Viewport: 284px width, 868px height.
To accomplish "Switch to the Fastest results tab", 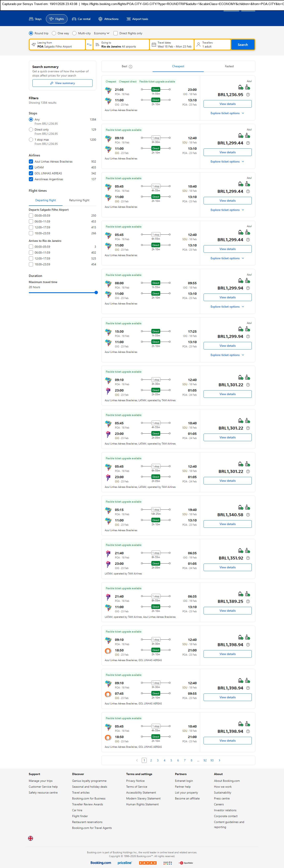I will (x=229, y=66).
